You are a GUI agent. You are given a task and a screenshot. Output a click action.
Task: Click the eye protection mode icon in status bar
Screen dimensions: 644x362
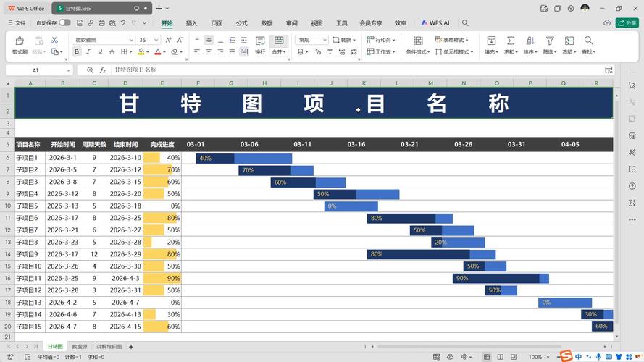450,357
